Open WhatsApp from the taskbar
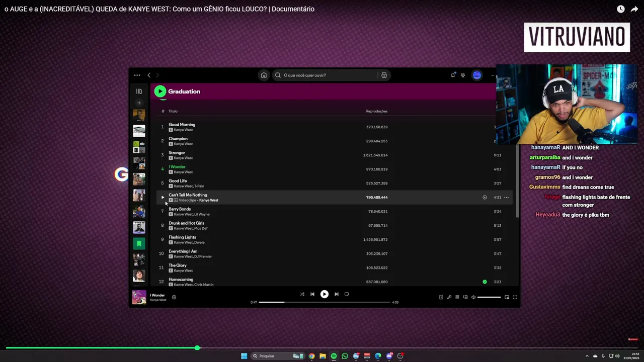This screenshot has width=644, height=362. [345, 356]
